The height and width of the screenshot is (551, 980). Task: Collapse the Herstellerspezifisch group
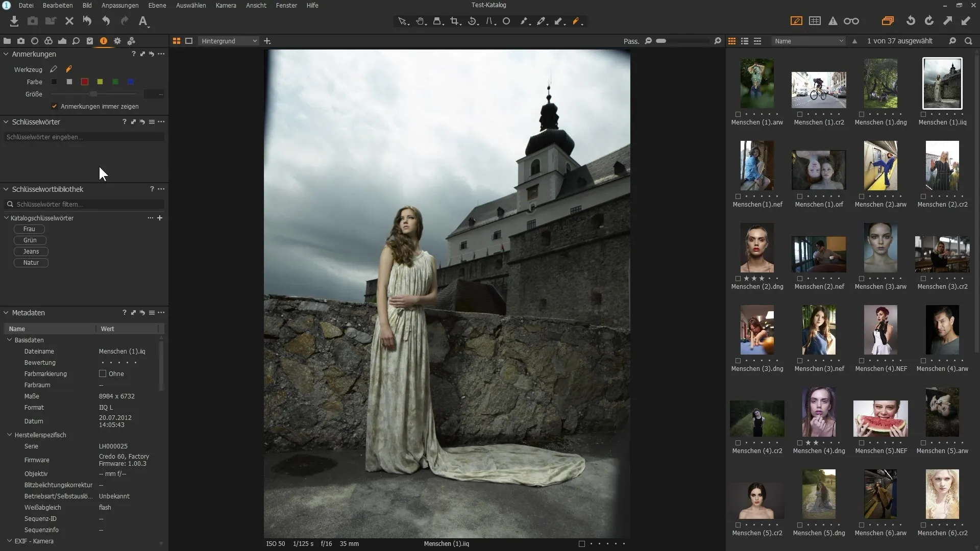(9, 435)
